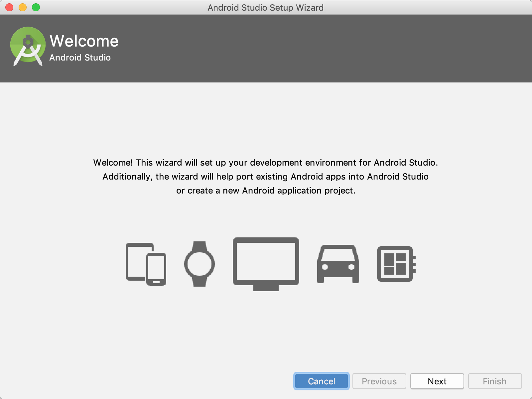The width and height of the screenshot is (532, 399).
Task: Click the Android Studio logo icon
Action: [x=28, y=47]
